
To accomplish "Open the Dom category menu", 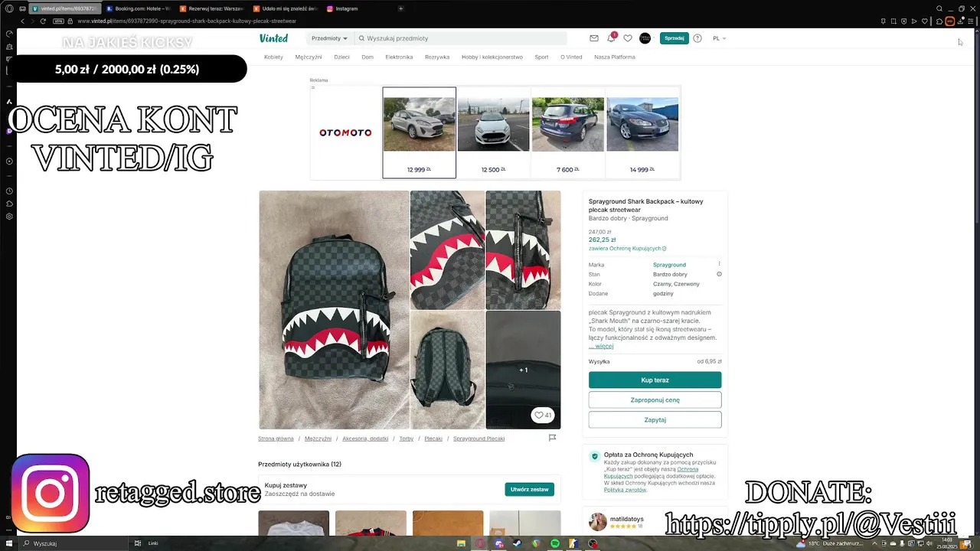I will pos(367,57).
